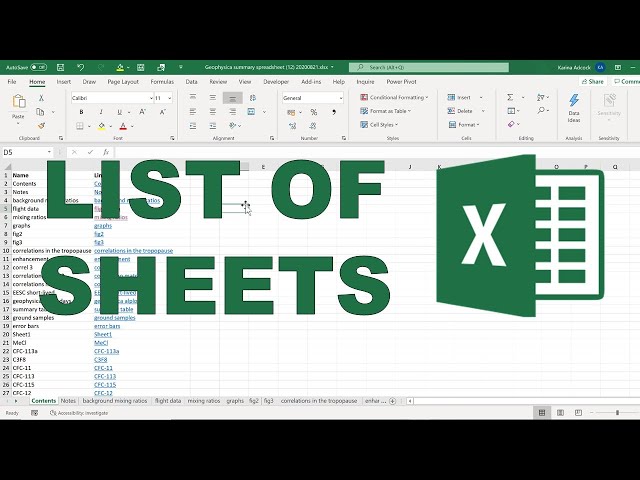The width and height of the screenshot is (640, 480).
Task: Open Format as Table dropdown
Action: point(385,111)
